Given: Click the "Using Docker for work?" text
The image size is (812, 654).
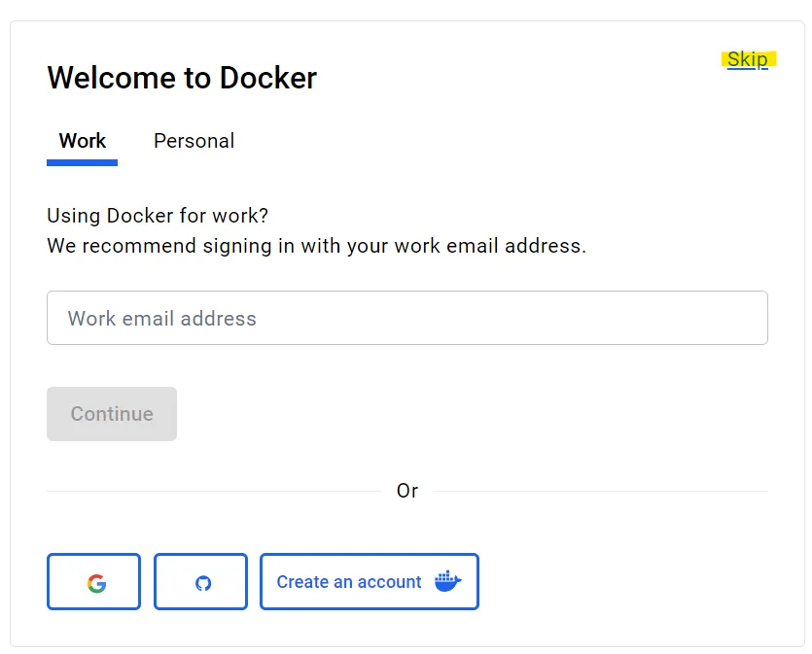Looking at the screenshot, I should [x=158, y=216].
